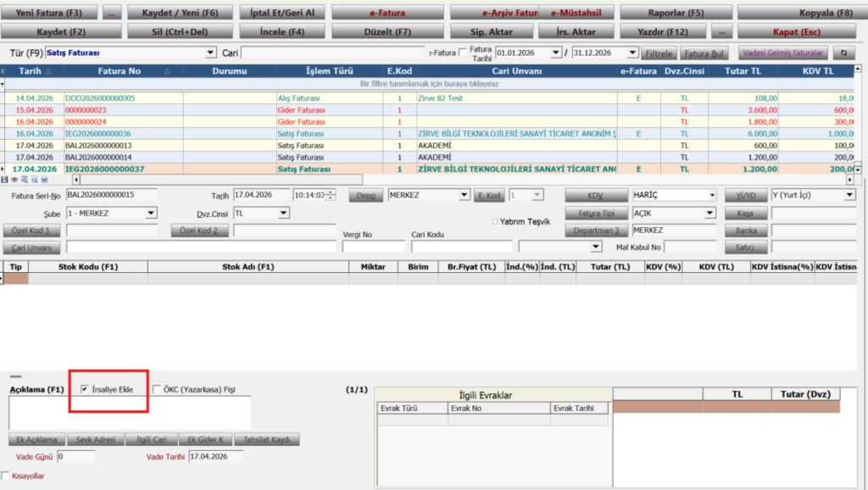The width and height of the screenshot is (868, 490).
Task: Tick the Yatırım Teşvik checkbox
Action: coord(495,221)
